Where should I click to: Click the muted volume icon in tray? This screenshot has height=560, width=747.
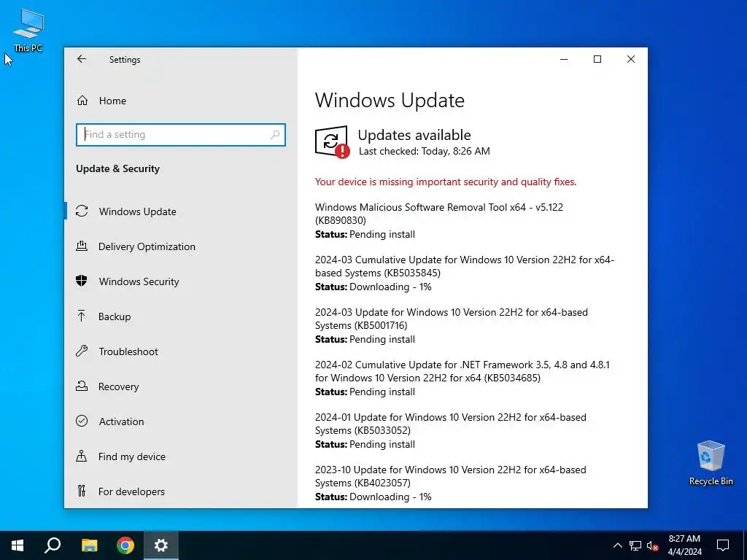click(x=652, y=545)
